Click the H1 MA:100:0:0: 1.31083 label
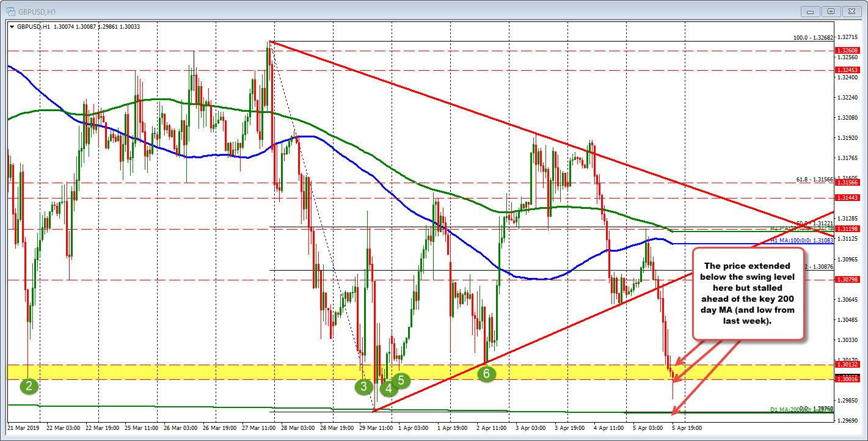Screen dimensions: 868x441 point(800,241)
